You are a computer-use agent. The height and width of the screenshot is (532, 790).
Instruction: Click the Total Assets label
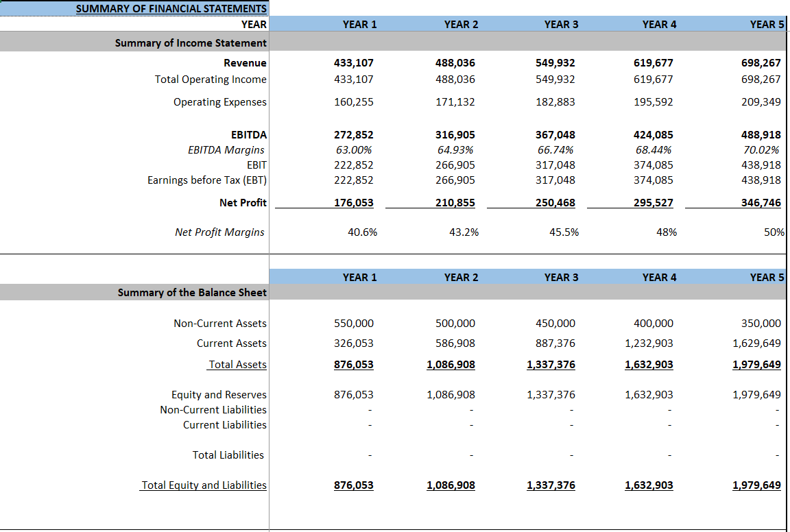tap(237, 364)
